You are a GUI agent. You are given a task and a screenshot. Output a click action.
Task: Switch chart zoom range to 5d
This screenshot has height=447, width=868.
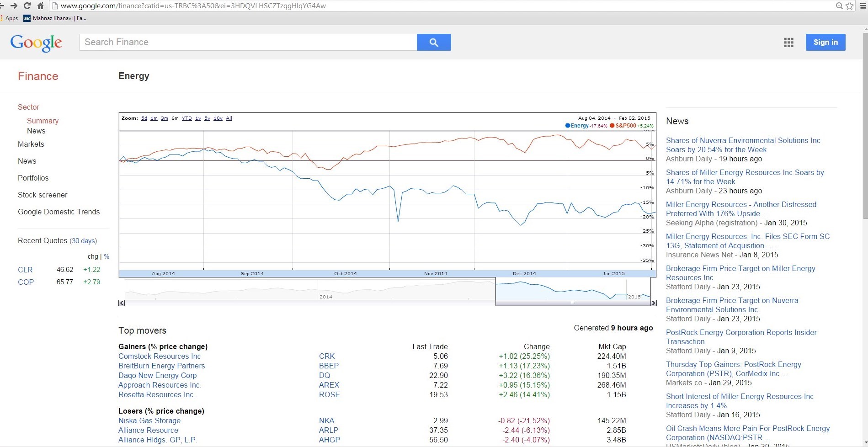point(144,118)
